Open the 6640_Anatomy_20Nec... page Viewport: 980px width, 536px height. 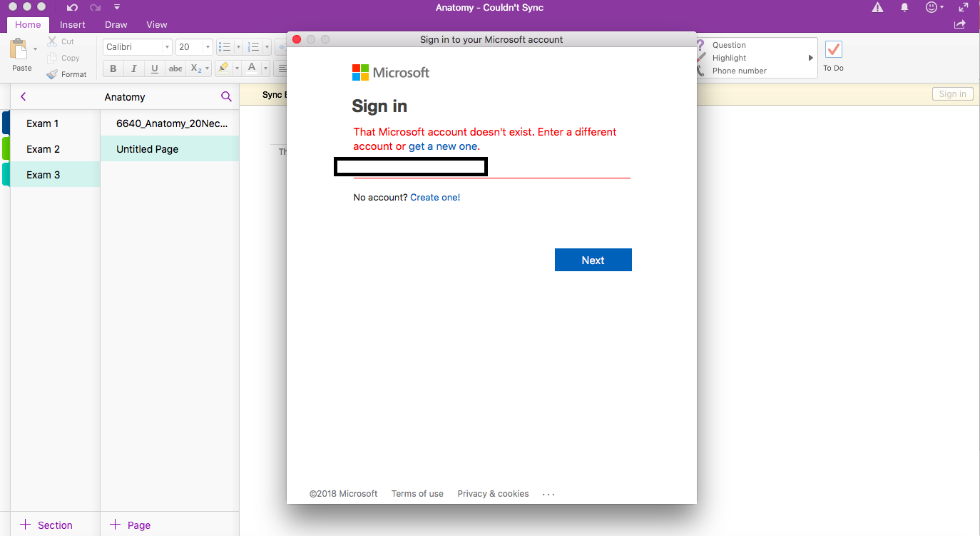coord(170,123)
